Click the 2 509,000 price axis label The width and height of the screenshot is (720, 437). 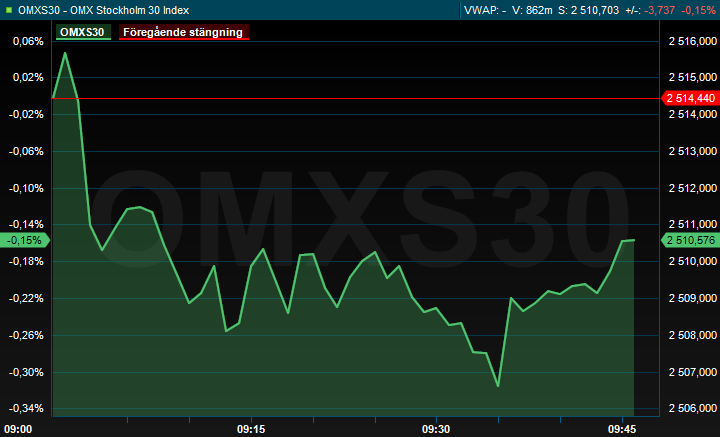692,298
